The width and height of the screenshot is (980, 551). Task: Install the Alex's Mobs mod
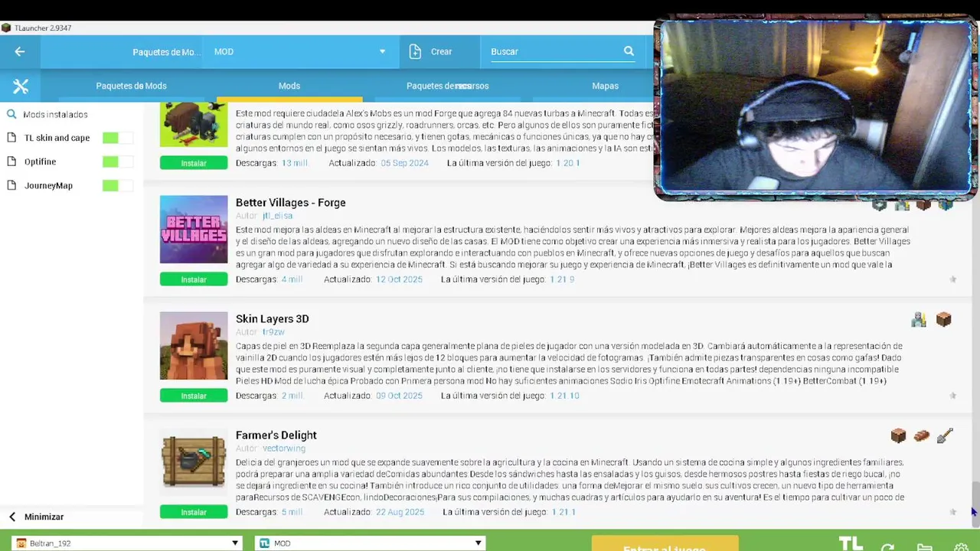[194, 163]
